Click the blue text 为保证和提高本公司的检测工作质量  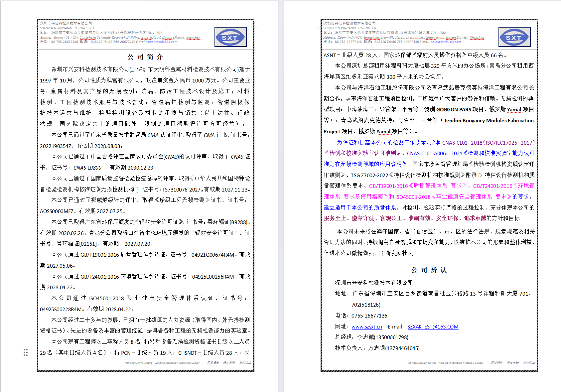click(381, 143)
